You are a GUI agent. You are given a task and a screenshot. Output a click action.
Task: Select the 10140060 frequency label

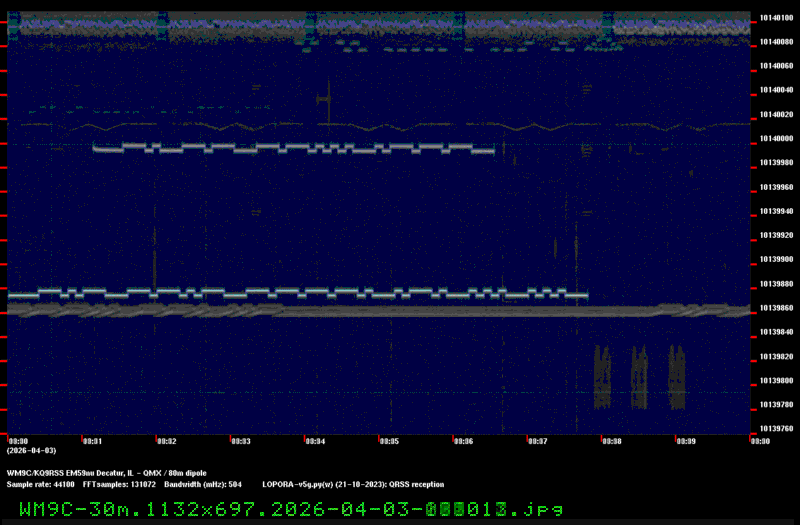tap(776, 66)
